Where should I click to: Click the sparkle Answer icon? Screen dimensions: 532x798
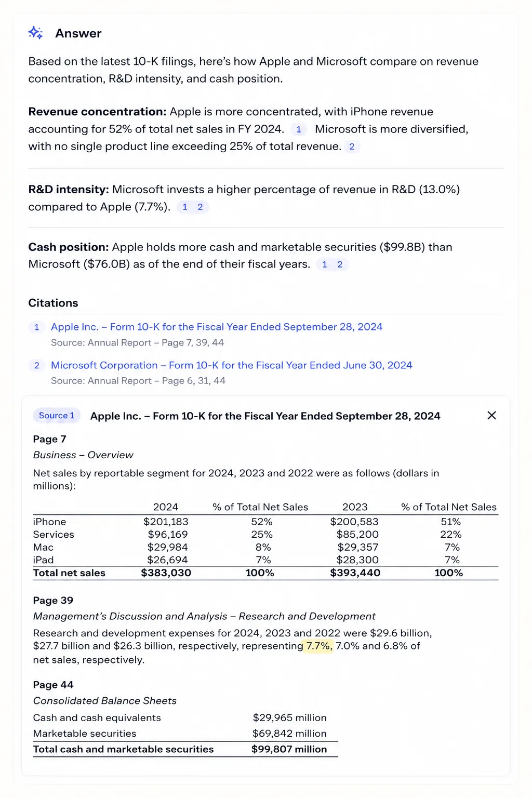click(35, 33)
